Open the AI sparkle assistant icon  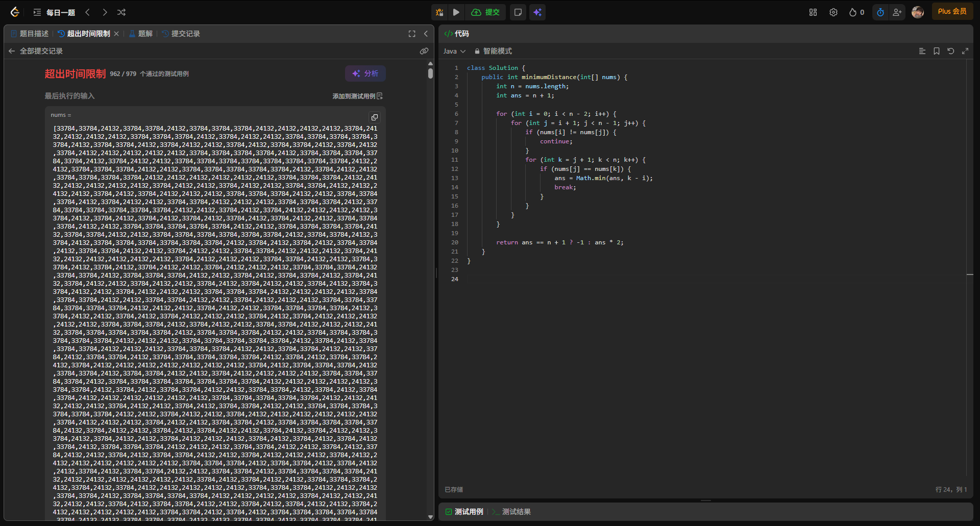click(537, 12)
